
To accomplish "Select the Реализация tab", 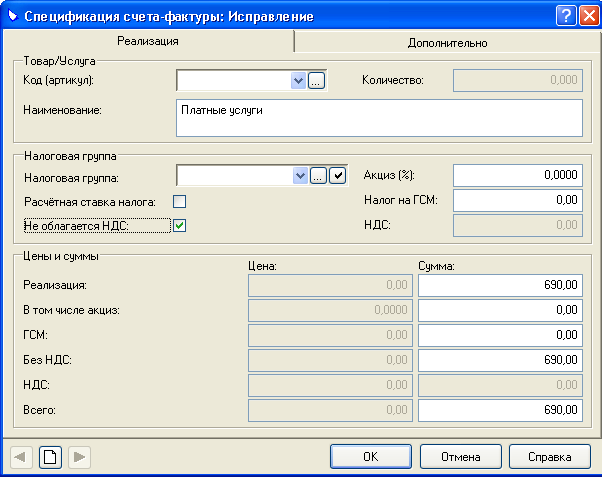I will tap(148, 41).
